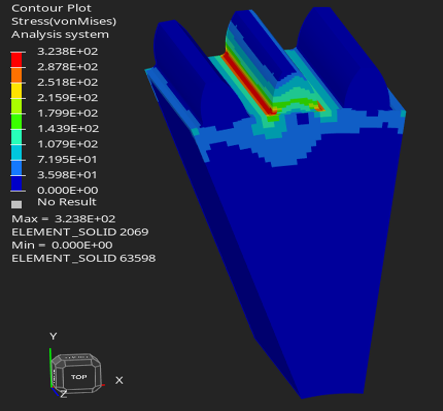Select the legend value 1.079E+02

click(x=67, y=144)
